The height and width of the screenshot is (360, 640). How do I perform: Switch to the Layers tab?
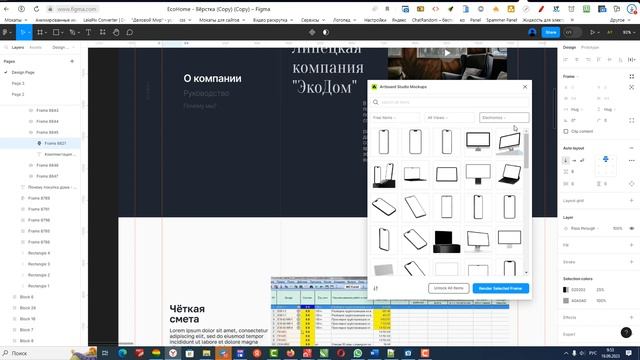pyautogui.click(x=18, y=47)
